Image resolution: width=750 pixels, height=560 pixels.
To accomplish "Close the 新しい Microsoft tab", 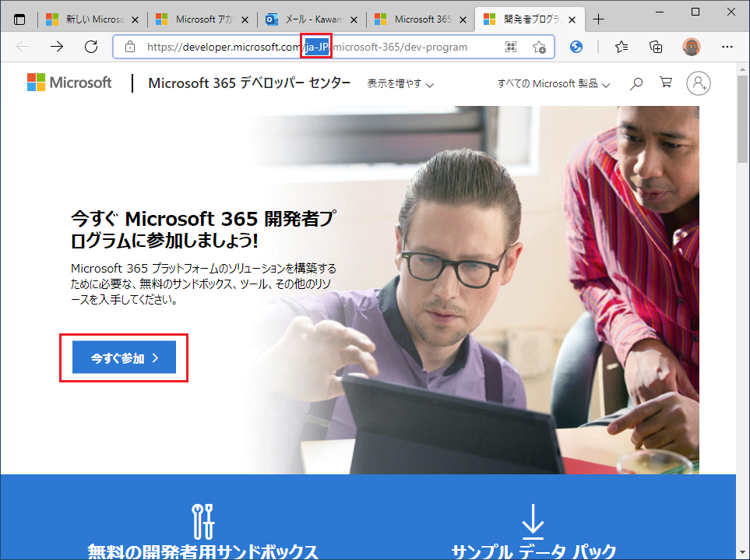I will click(x=135, y=20).
